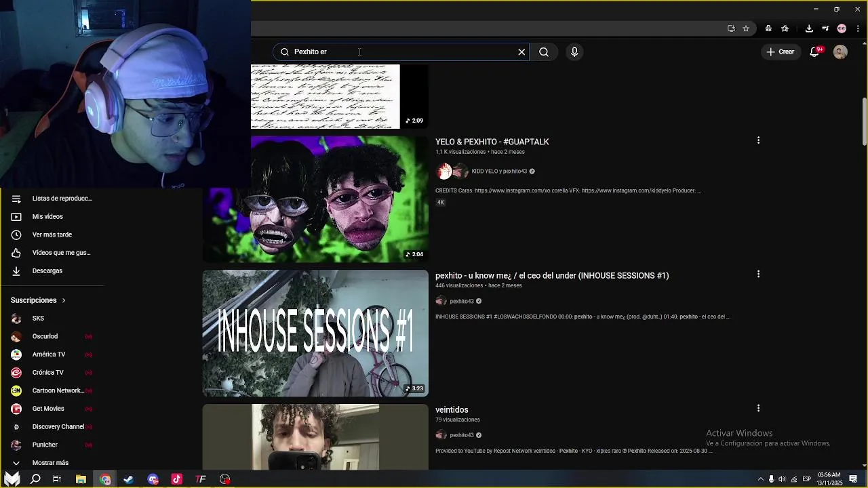The height and width of the screenshot is (488, 868).
Task: Open Steam from taskbar
Action: click(x=128, y=479)
